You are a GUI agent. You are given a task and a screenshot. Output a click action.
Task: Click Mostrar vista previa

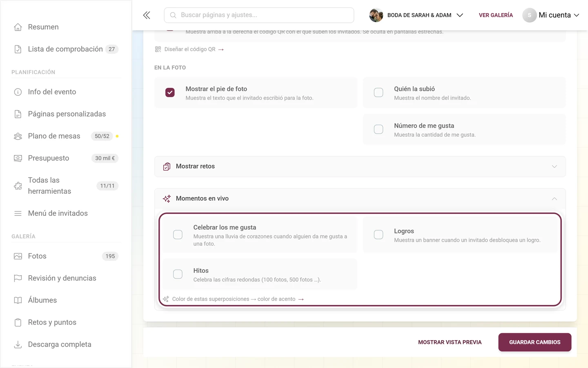tap(450, 342)
